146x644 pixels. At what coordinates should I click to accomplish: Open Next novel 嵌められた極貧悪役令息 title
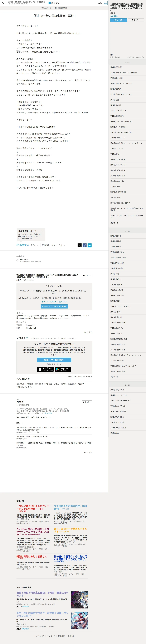42,614
